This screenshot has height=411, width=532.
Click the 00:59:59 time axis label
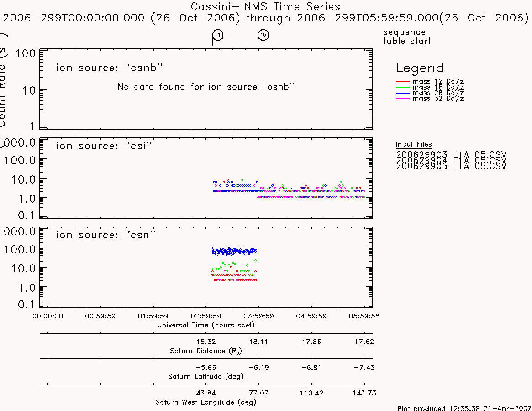pos(100,316)
